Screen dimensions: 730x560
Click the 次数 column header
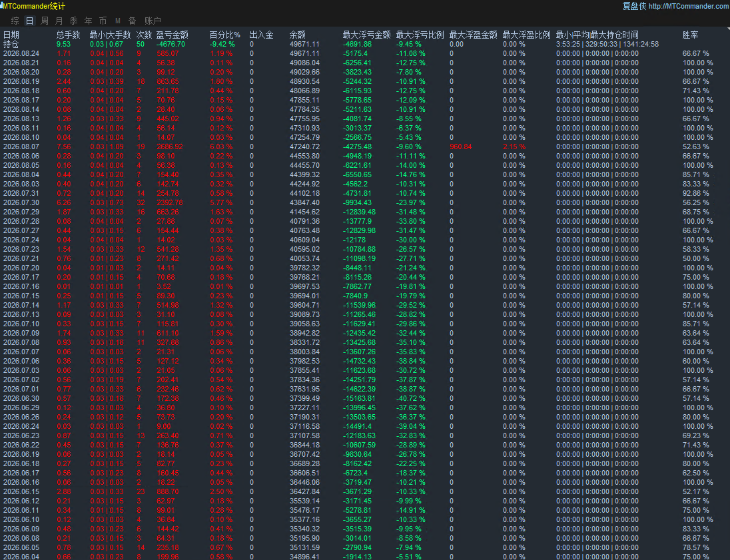click(x=144, y=35)
